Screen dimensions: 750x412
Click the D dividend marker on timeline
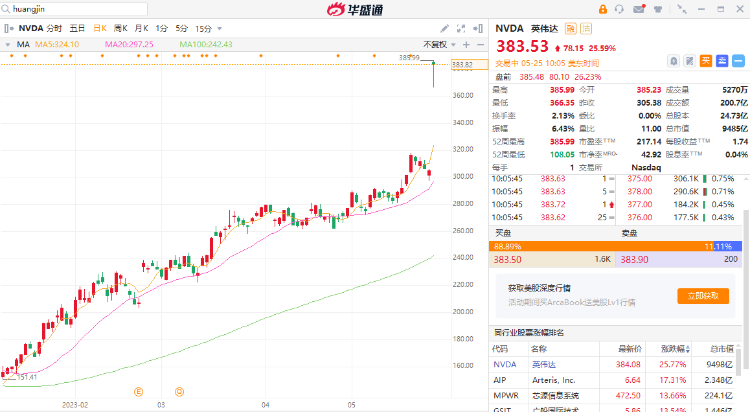[x=179, y=392]
